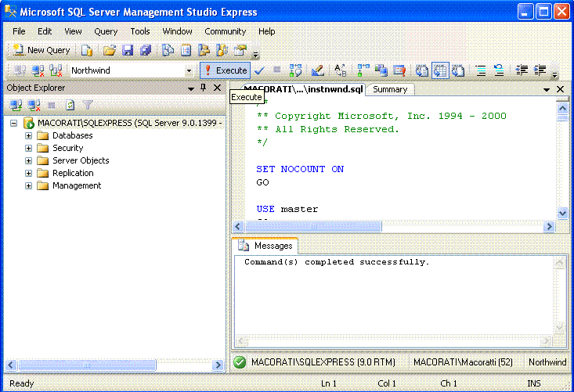Open the Community menu
The height and width of the screenshot is (392, 574).
[225, 31]
